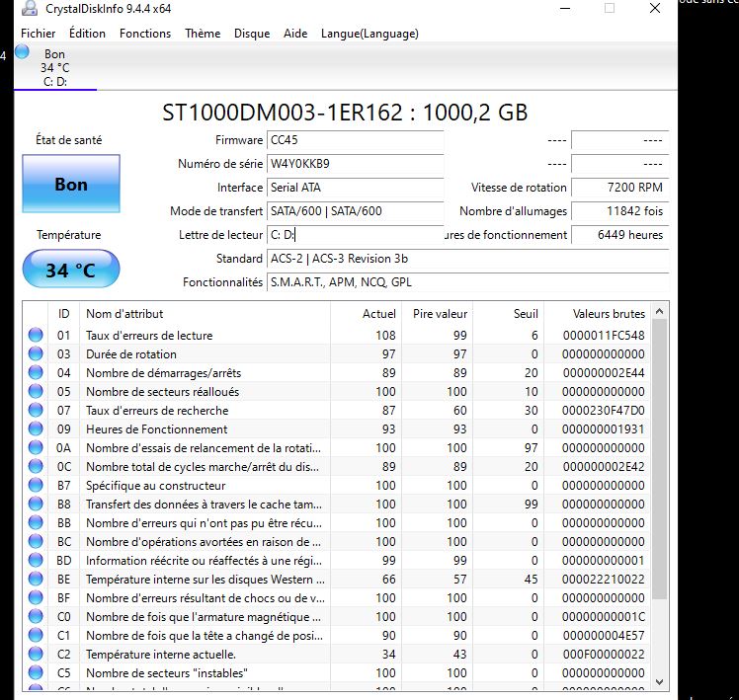This screenshot has height=700, width=739.
Task: Click the 34 °C temperature button
Action: 71,269
